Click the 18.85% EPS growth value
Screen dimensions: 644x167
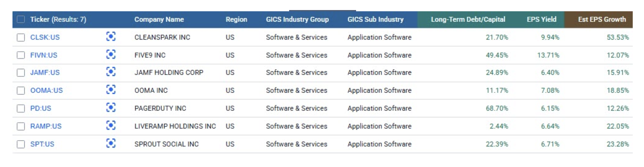point(618,91)
